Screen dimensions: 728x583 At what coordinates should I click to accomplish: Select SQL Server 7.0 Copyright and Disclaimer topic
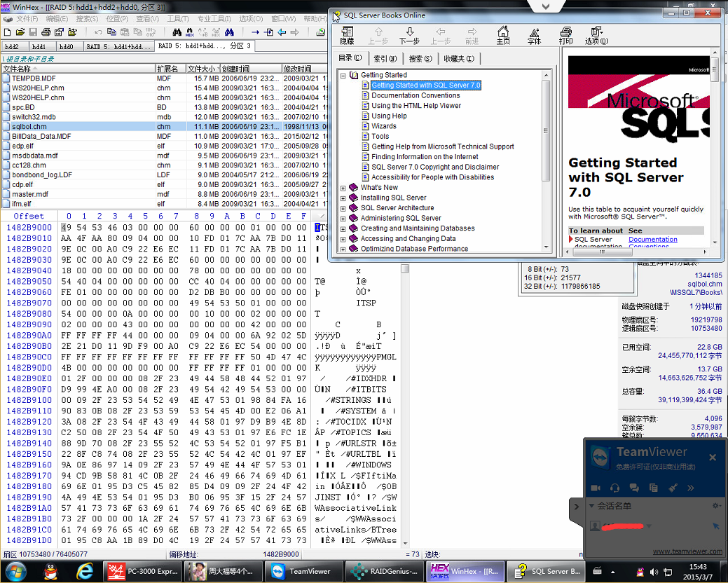pos(435,167)
